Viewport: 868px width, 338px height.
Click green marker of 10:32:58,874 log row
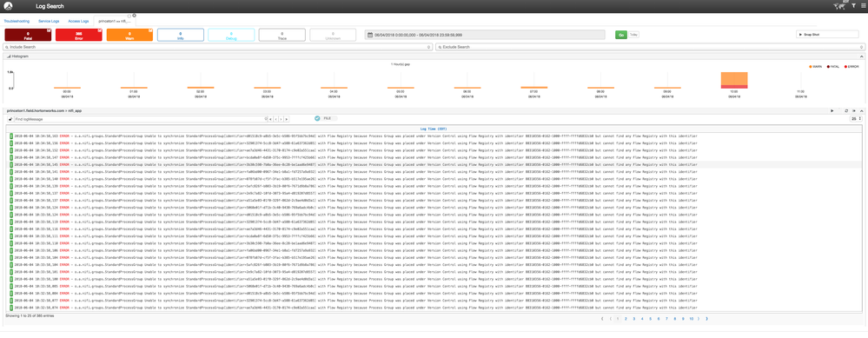coord(10,308)
